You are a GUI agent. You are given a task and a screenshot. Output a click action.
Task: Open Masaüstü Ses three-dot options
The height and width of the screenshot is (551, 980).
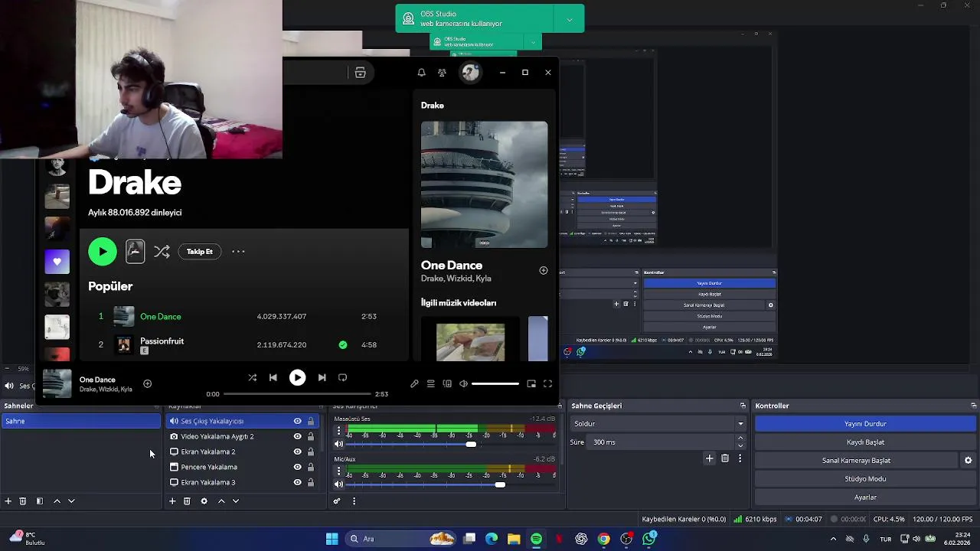pyautogui.click(x=338, y=432)
